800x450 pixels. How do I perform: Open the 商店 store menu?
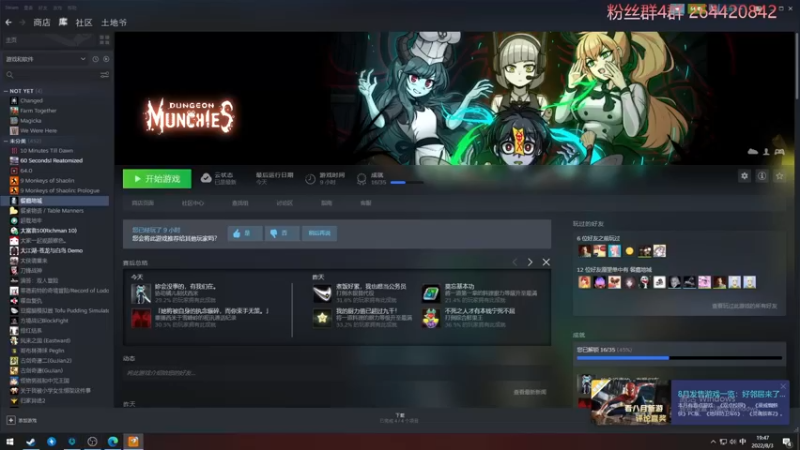click(x=42, y=22)
